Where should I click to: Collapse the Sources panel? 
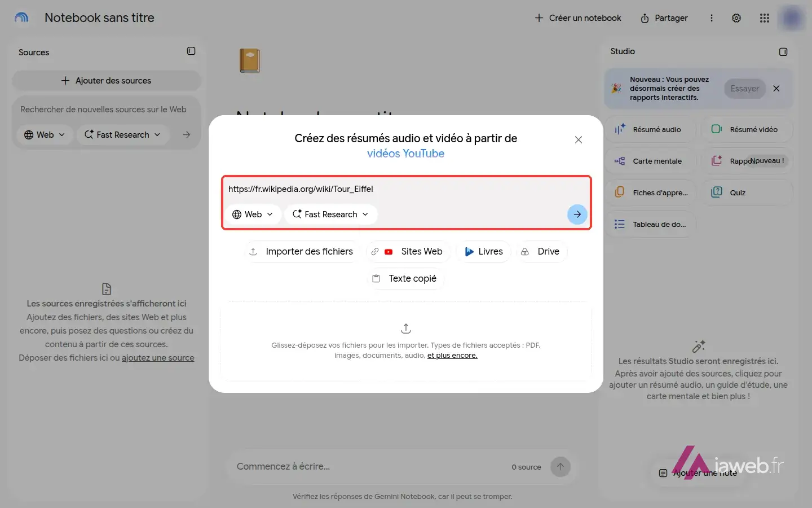(x=191, y=51)
